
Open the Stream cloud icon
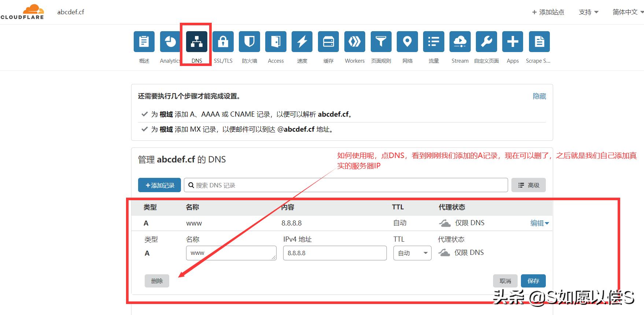tap(460, 41)
